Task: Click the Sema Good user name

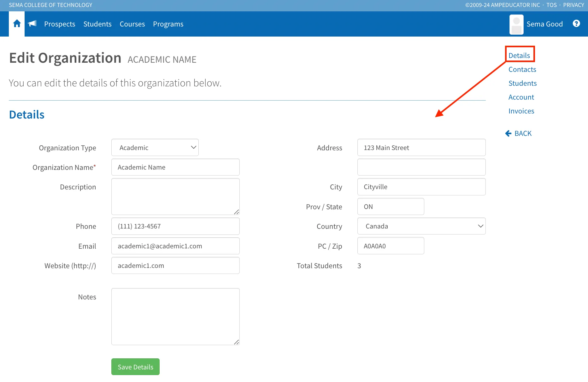Action: [544, 24]
